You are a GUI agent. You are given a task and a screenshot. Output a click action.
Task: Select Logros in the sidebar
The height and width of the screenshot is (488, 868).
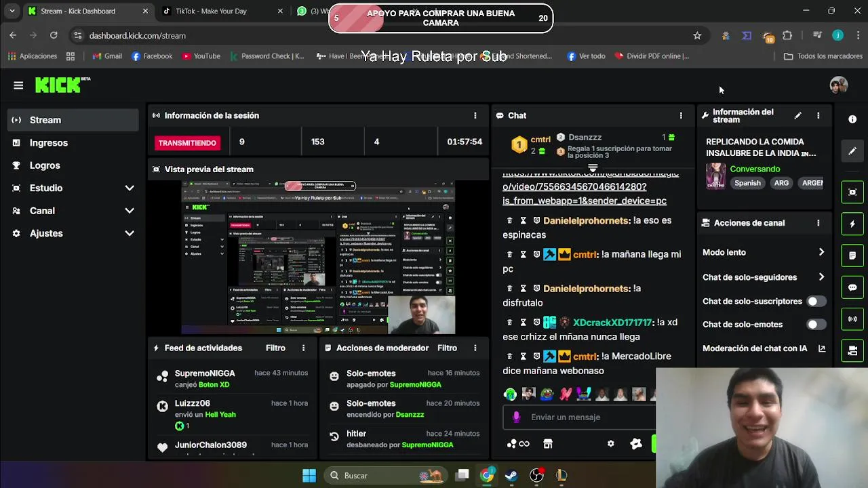pos(73,165)
